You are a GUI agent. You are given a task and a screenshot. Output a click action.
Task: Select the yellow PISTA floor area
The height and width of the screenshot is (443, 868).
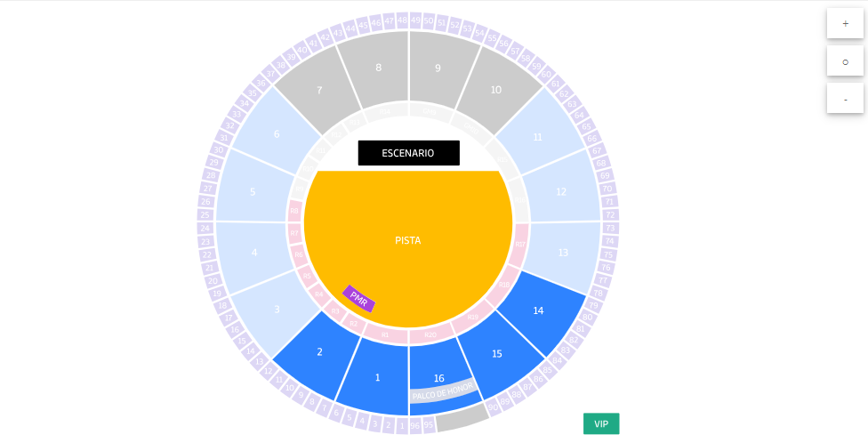point(408,240)
